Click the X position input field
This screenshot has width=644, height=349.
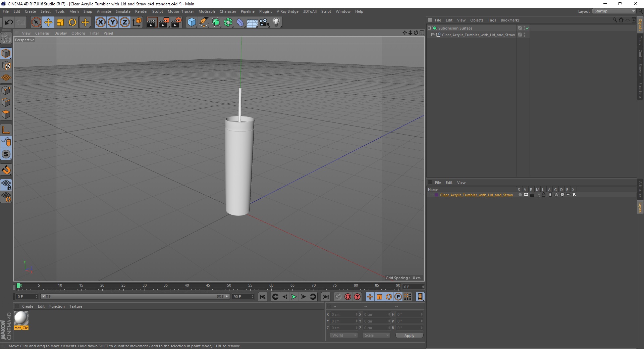pyautogui.click(x=344, y=314)
